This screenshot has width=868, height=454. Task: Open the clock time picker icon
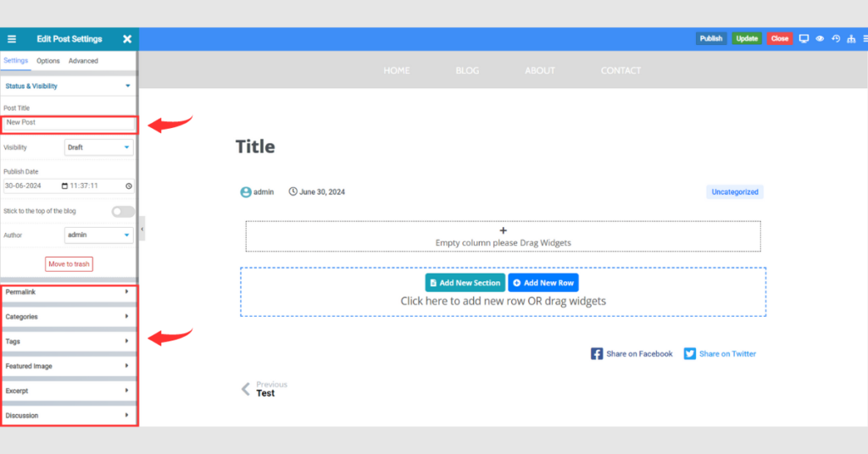click(129, 186)
